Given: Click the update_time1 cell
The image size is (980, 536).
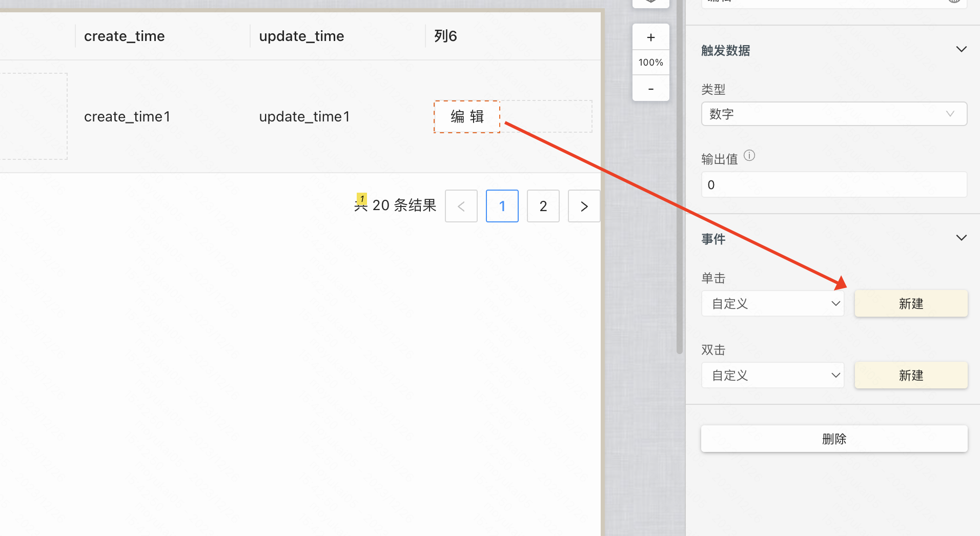Looking at the screenshot, I should point(304,117).
